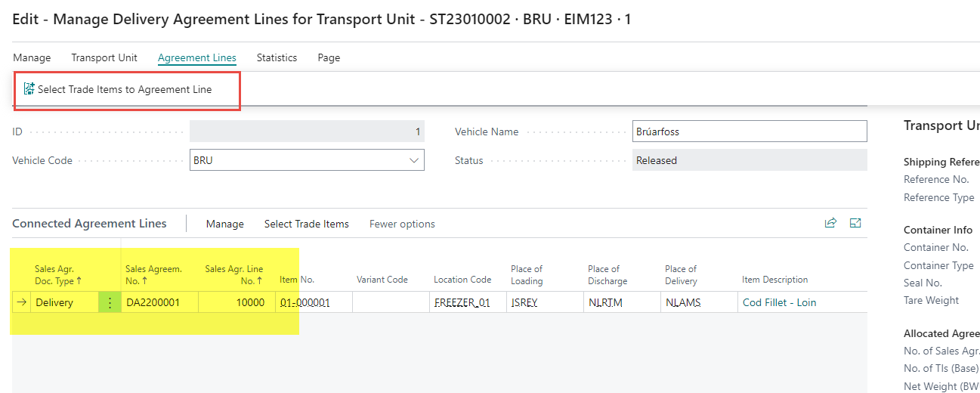Click the row selector arrow for the Delivery line

pos(21,302)
